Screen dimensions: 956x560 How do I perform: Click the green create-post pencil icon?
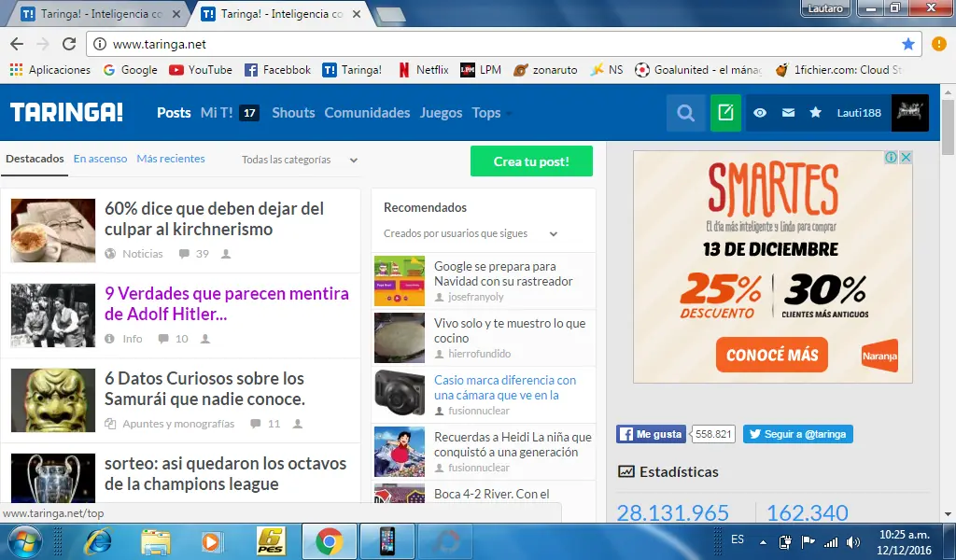click(725, 113)
